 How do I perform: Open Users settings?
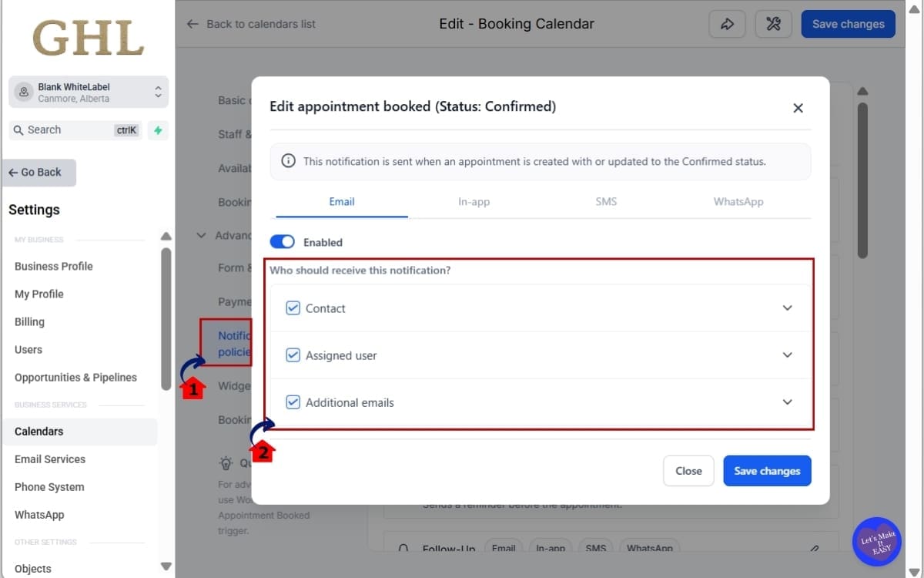(28, 349)
